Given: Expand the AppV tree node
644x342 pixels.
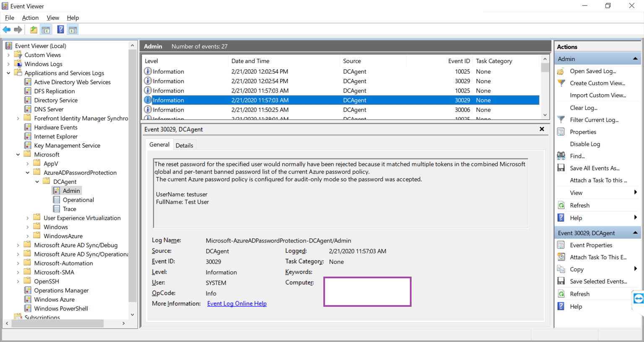Looking at the screenshot, I should (x=28, y=163).
